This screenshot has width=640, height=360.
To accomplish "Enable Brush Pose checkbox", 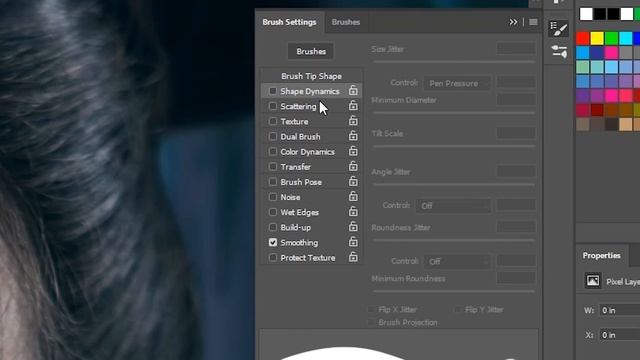I will click(273, 182).
